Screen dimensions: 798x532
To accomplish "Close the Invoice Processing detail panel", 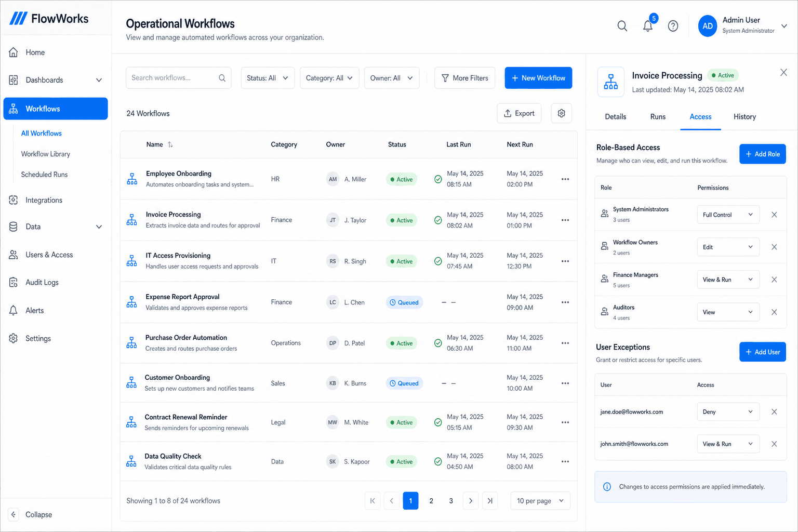I will pos(783,73).
